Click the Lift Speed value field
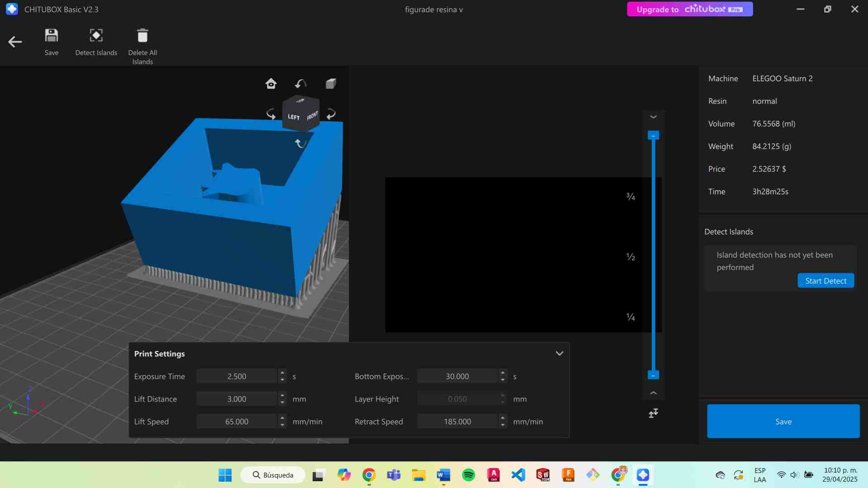This screenshot has height=488, width=868. coord(237,422)
